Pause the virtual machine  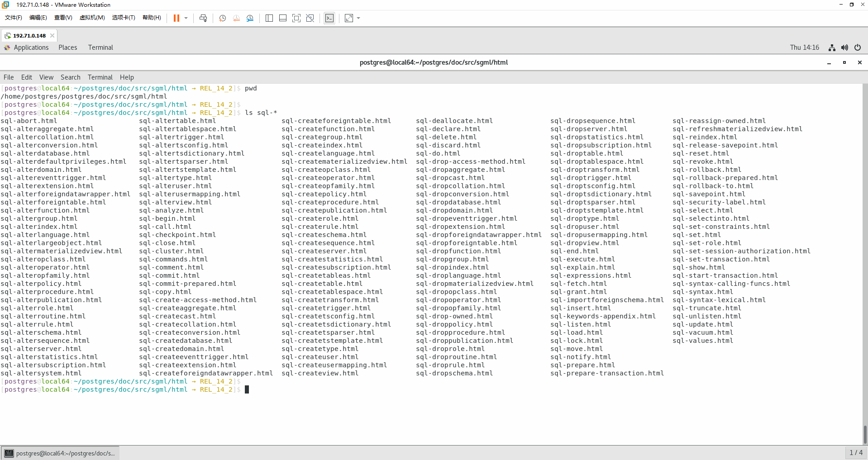pos(176,18)
